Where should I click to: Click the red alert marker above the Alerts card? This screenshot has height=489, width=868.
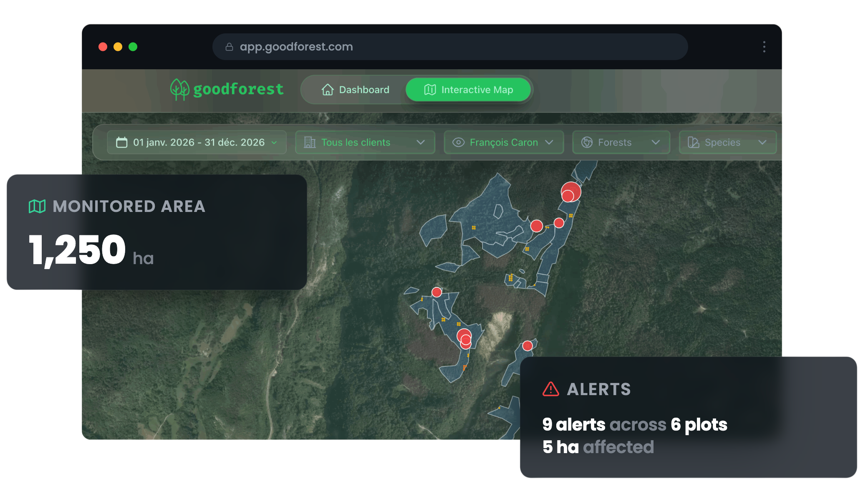527,345
